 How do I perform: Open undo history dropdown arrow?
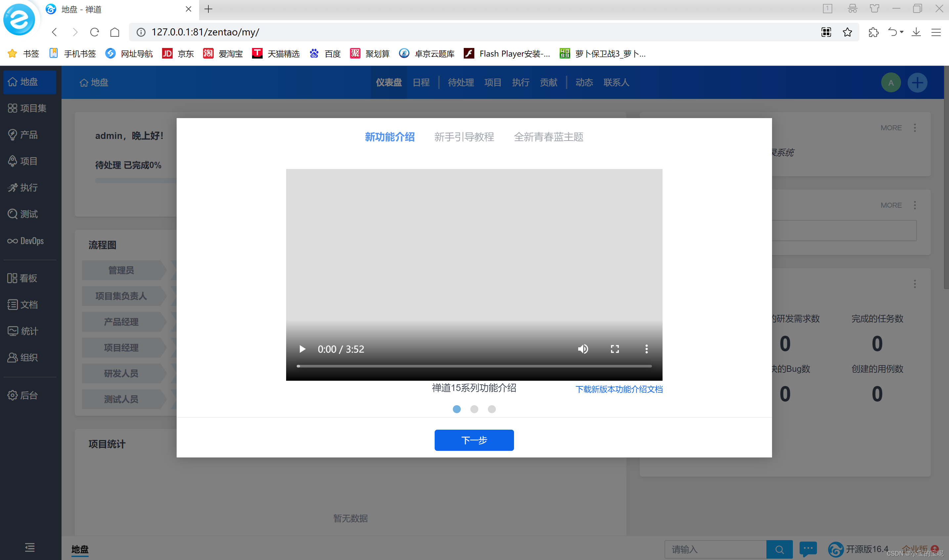click(x=901, y=32)
